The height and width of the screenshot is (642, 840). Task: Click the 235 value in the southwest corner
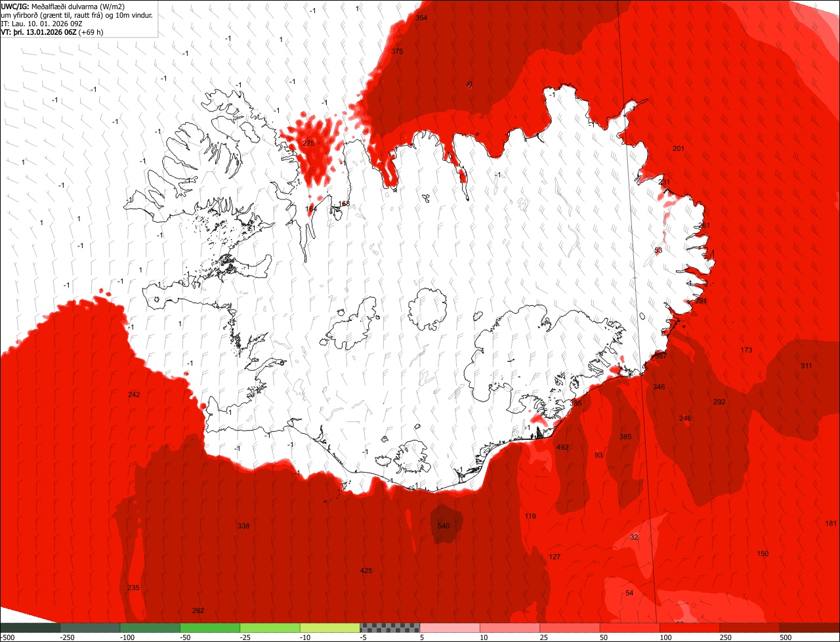point(133,588)
